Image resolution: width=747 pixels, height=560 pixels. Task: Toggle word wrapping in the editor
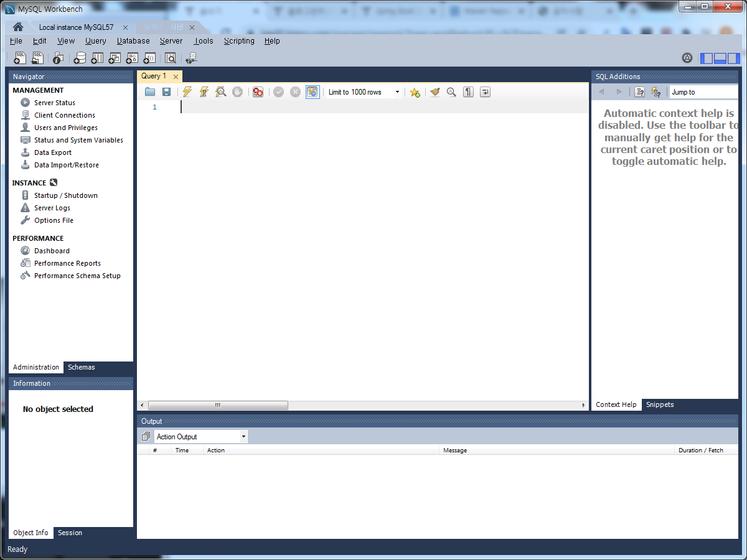tap(485, 92)
